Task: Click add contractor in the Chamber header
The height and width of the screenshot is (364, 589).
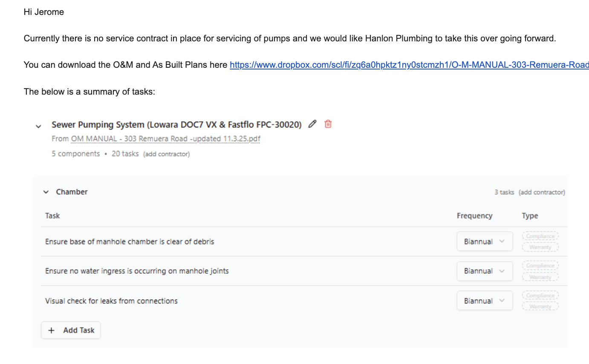Action: pos(542,192)
